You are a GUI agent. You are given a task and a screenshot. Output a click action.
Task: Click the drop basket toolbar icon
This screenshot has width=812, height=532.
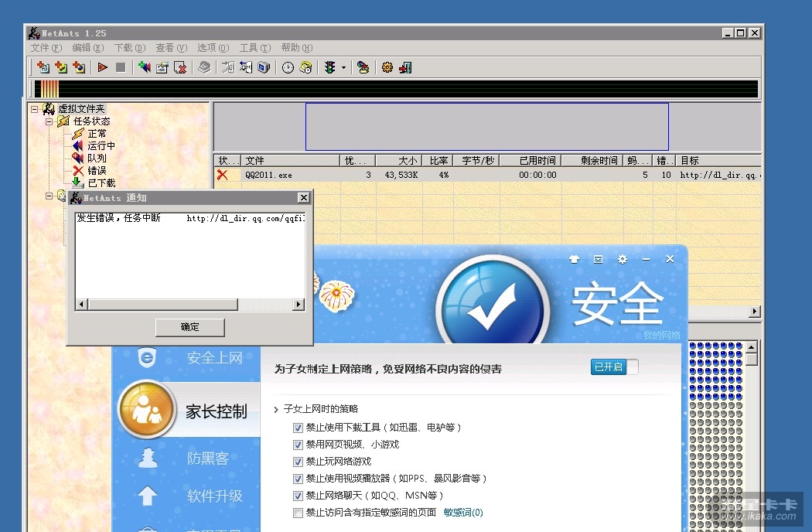(x=246, y=67)
